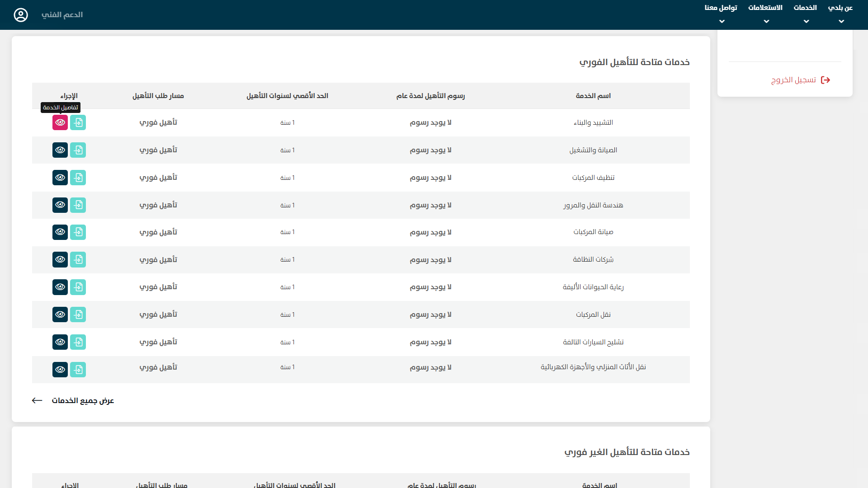
Task: View details eye for نقل المركبات
Action: pos(60,314)
